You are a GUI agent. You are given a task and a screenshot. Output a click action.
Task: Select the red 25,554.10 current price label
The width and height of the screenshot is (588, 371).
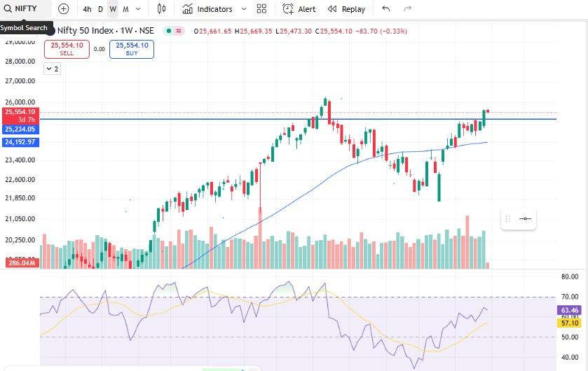pyautogui.click(x=20, y=115)
